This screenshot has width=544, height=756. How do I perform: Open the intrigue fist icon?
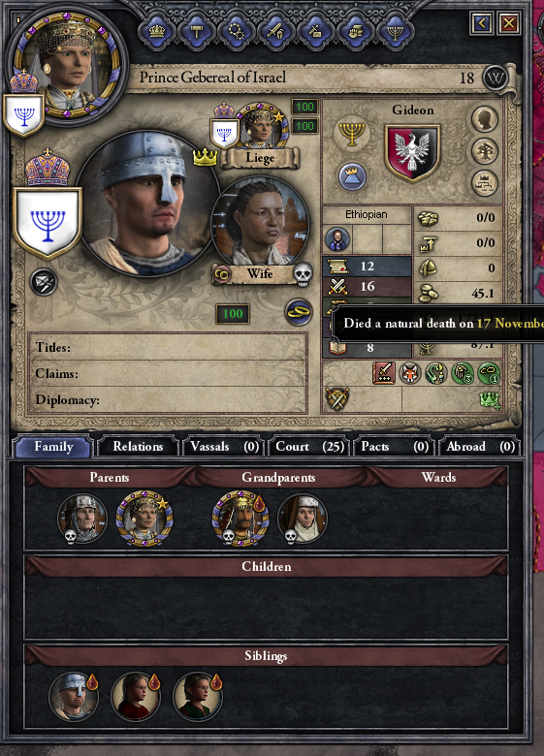(355, 32)
